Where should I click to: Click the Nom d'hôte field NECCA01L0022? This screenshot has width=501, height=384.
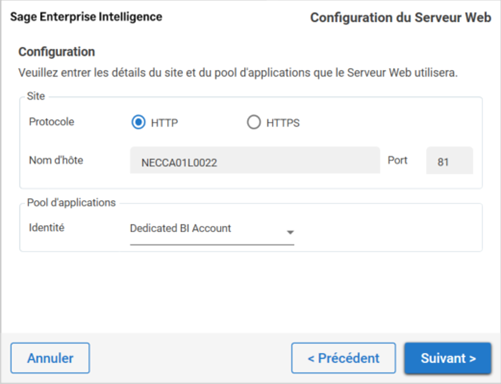click(255, 160)
